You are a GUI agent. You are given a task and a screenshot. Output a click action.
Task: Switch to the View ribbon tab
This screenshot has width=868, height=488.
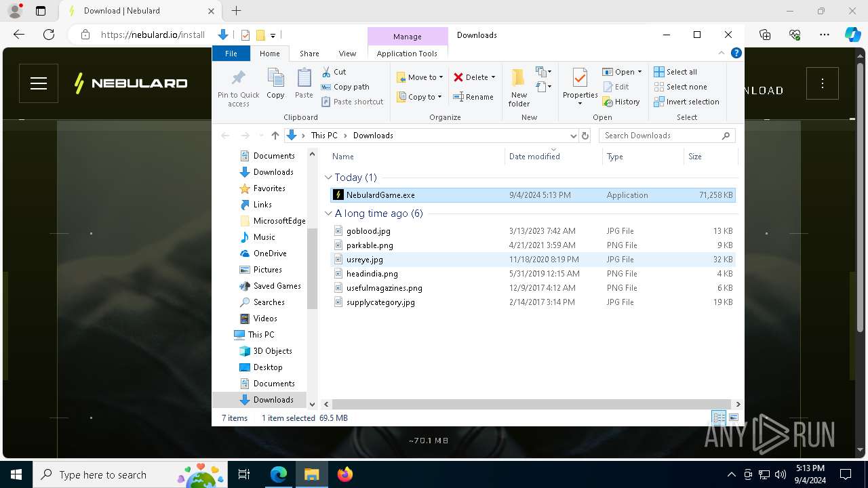pos(347,54)
